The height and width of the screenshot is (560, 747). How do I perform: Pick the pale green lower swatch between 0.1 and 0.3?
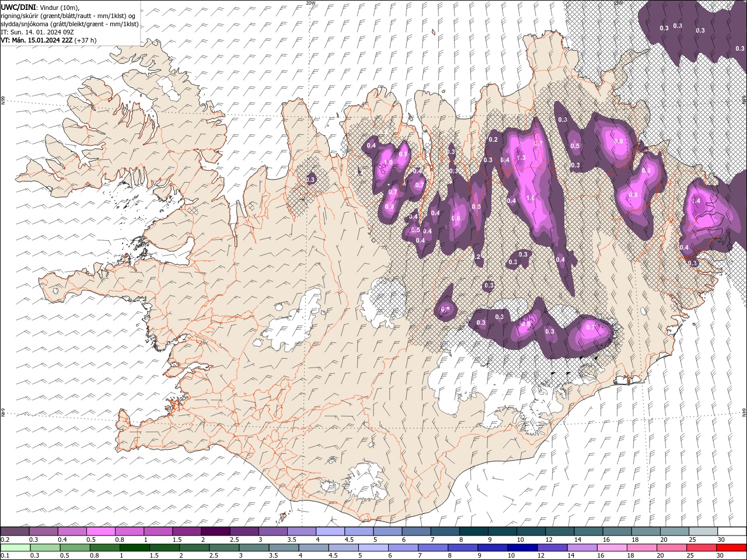click(15, 548)
